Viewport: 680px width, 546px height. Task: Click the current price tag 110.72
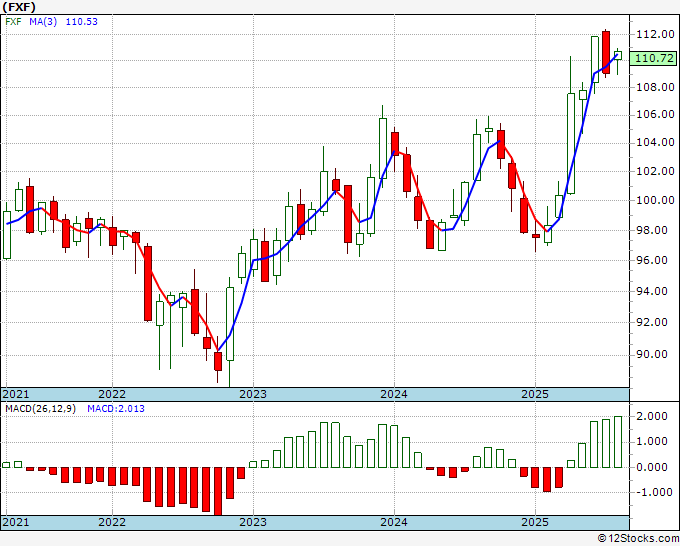[654, 58]
